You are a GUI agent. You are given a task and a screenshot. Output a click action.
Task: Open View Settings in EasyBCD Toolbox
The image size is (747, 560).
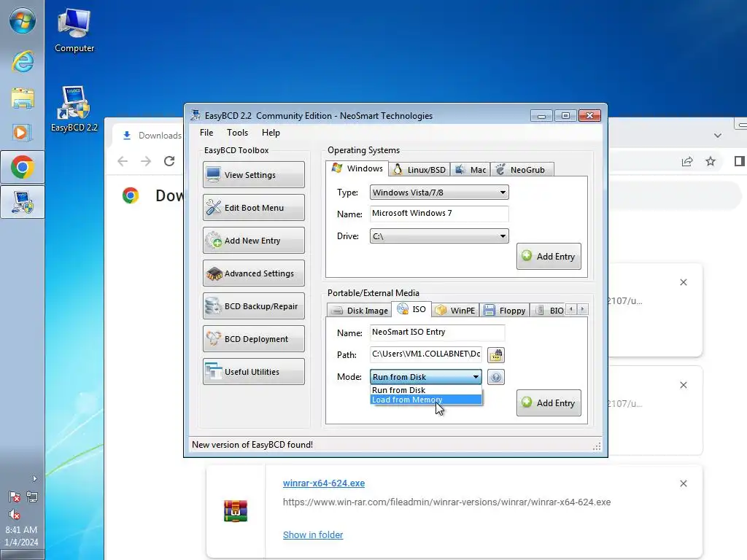253,175
